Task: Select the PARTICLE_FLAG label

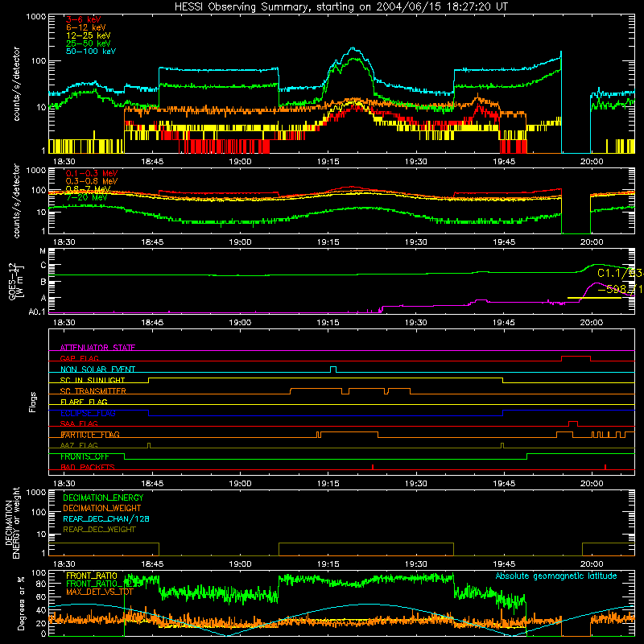Action: click(x=90, y=435)
